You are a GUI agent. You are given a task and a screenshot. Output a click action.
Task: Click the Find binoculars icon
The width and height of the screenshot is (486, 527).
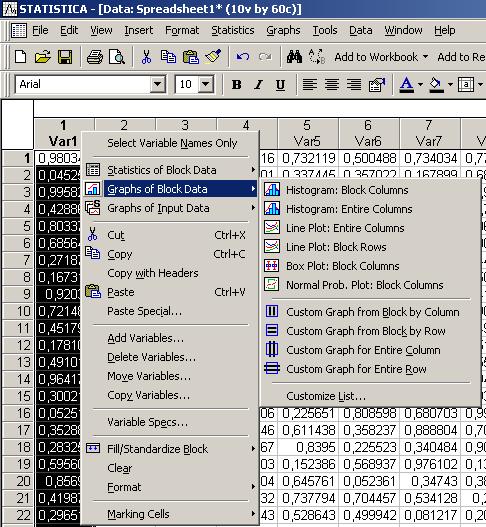click(294, 57)
